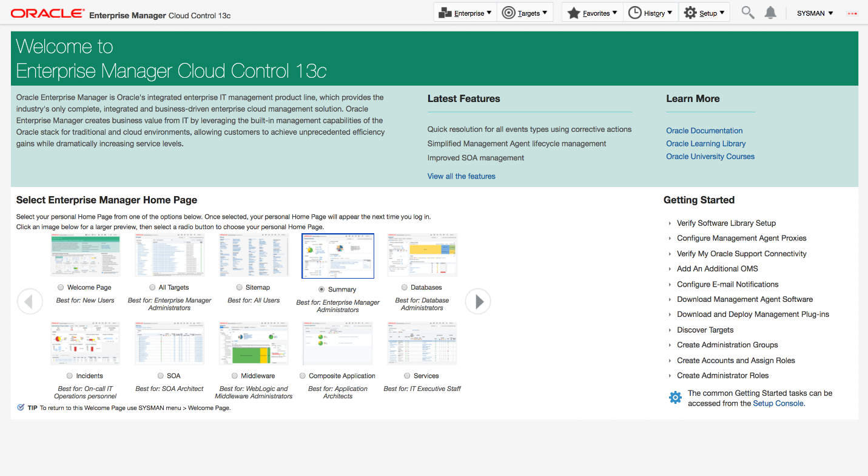Open the SYSMAN user dropdown

pos(815,13)
